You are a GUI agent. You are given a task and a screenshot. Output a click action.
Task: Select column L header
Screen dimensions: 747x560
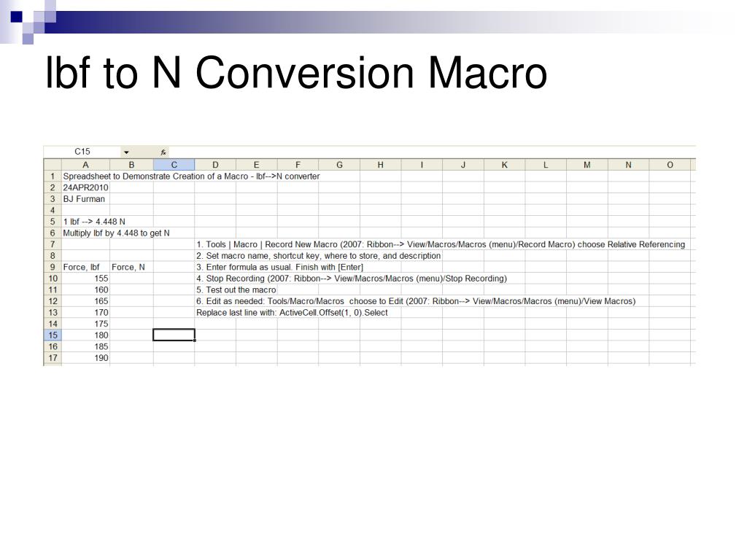point(546,165)
